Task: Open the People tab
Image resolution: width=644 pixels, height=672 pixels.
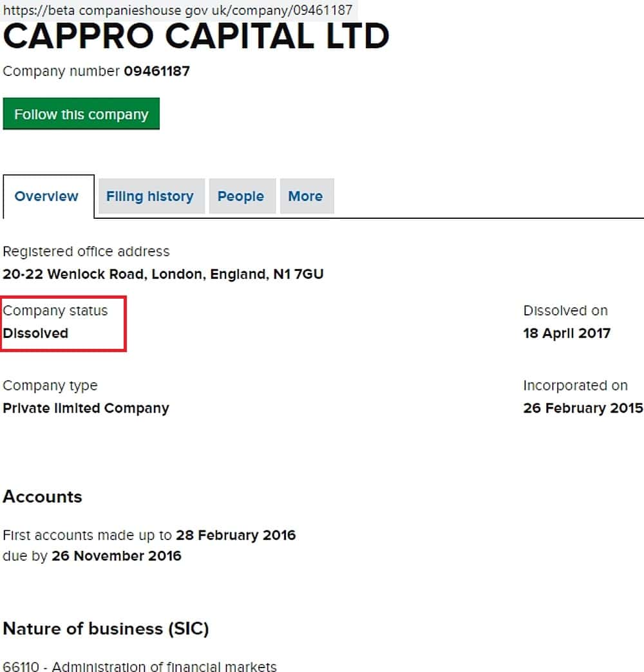Action: coord(241,196)
